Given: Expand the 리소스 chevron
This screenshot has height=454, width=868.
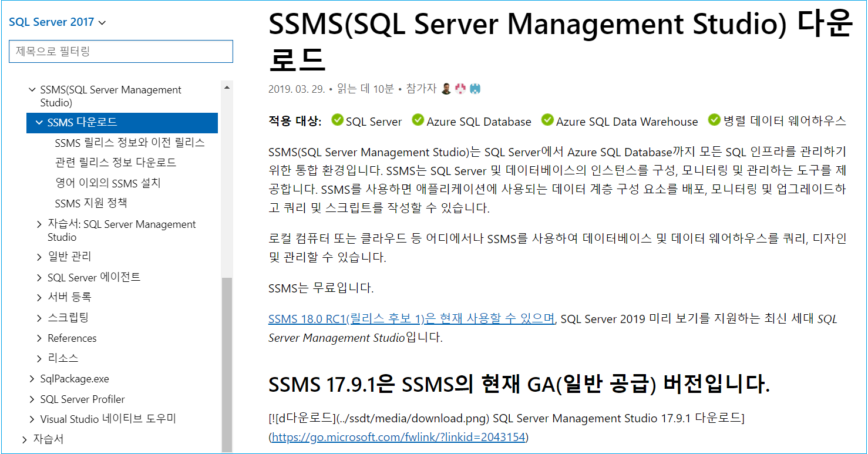Looking at the screenshot, I should (39, 358).
